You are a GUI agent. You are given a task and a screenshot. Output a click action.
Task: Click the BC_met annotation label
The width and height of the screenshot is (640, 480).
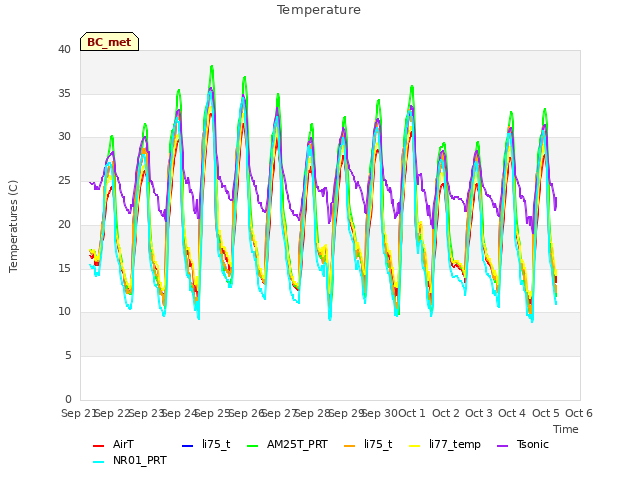click(x=109, y=42)
